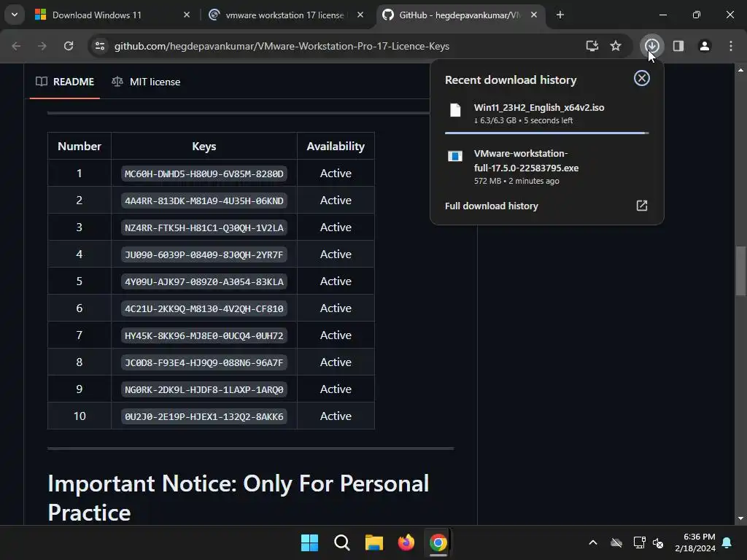Screen dimensions: 747x560
Task: Go forward in browser history
Action: click(x=42, y=46)
